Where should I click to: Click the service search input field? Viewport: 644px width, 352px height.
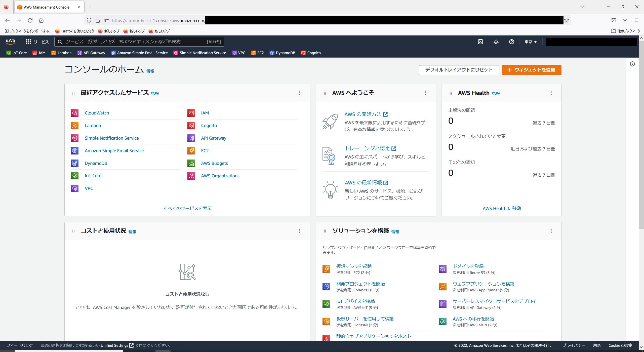pos(139,42)
